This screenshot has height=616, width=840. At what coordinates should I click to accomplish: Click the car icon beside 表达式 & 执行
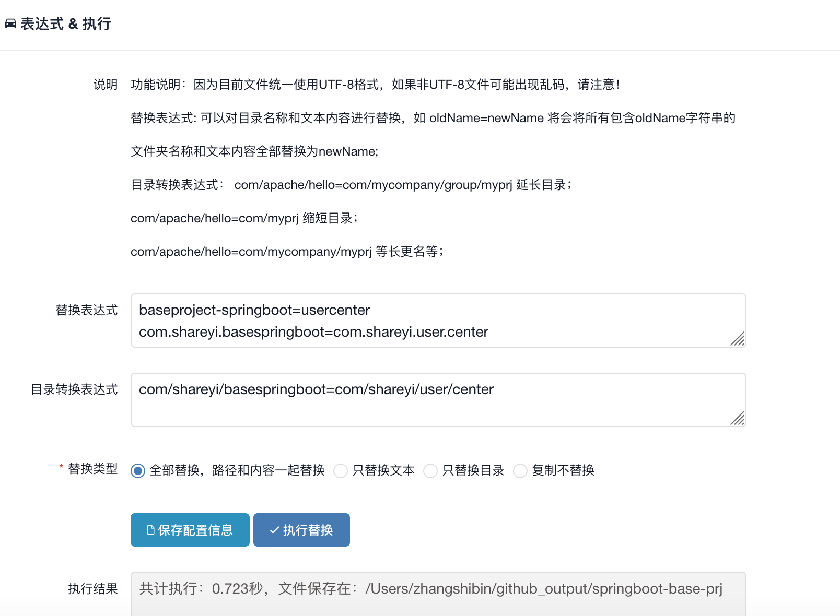[x=10, y=23]
